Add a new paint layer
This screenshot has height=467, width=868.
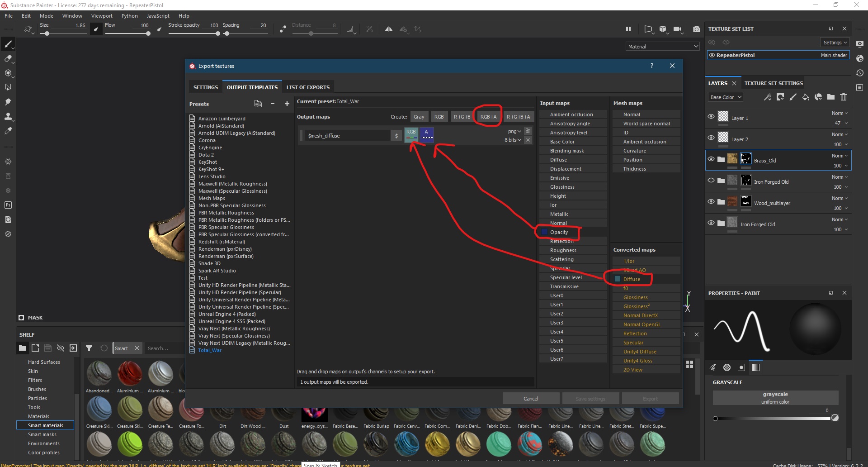tap(793, 97)
